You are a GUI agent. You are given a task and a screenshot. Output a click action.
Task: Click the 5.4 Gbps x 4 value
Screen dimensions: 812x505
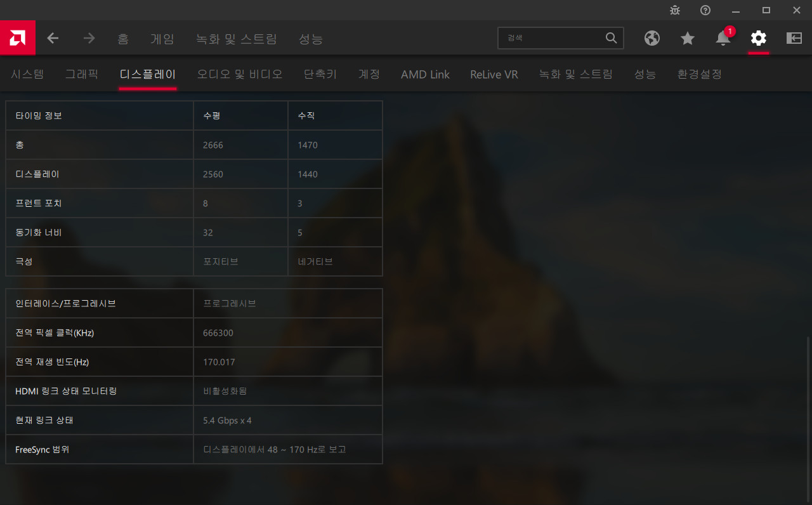(227, 421)
